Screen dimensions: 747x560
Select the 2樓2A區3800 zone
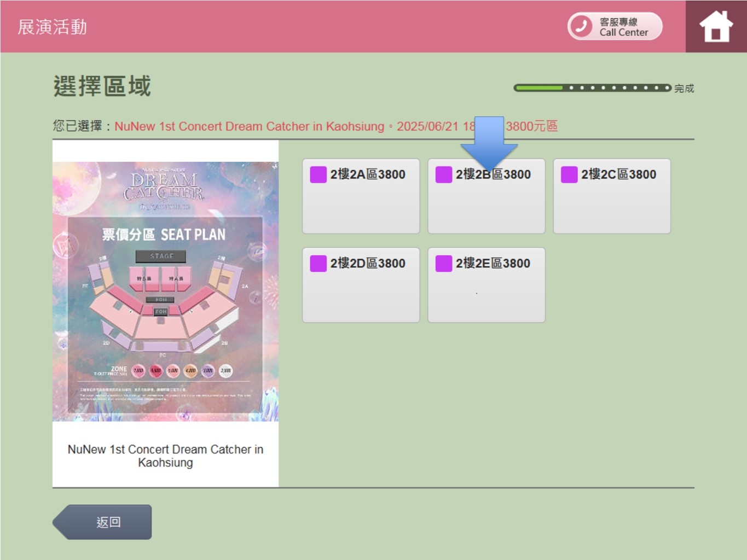click(361, 196)
